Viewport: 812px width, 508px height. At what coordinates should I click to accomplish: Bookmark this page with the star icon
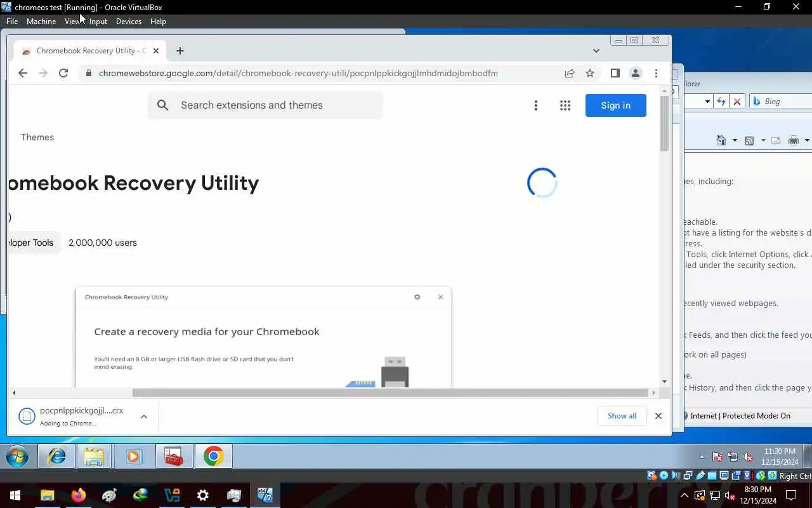point(590,73)
